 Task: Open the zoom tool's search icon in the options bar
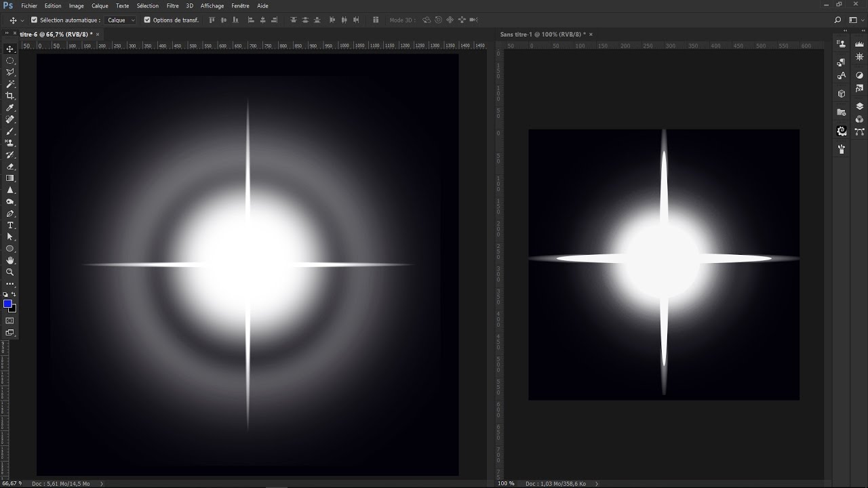(838, 20)
